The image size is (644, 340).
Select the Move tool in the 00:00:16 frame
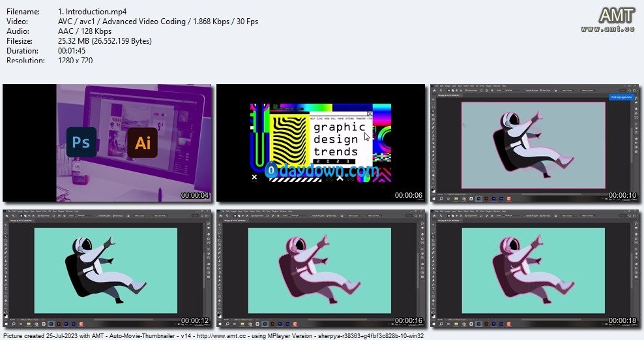point(220,225)
